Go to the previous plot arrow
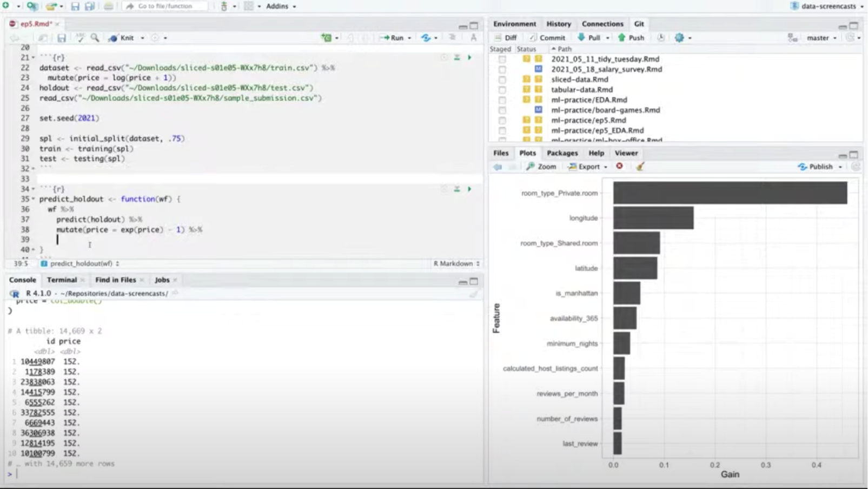The width and height of the screenshot is (868, 489). [498, 167]
